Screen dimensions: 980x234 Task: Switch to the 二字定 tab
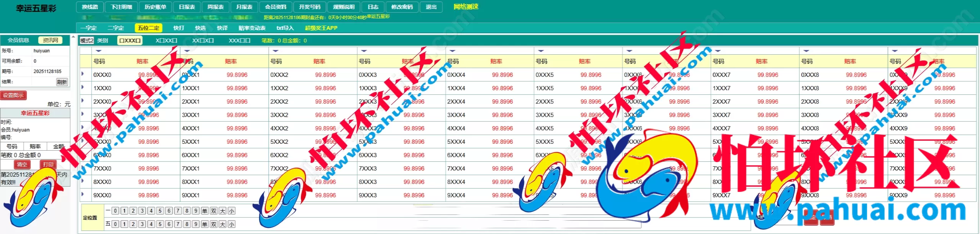coord(116,28)
